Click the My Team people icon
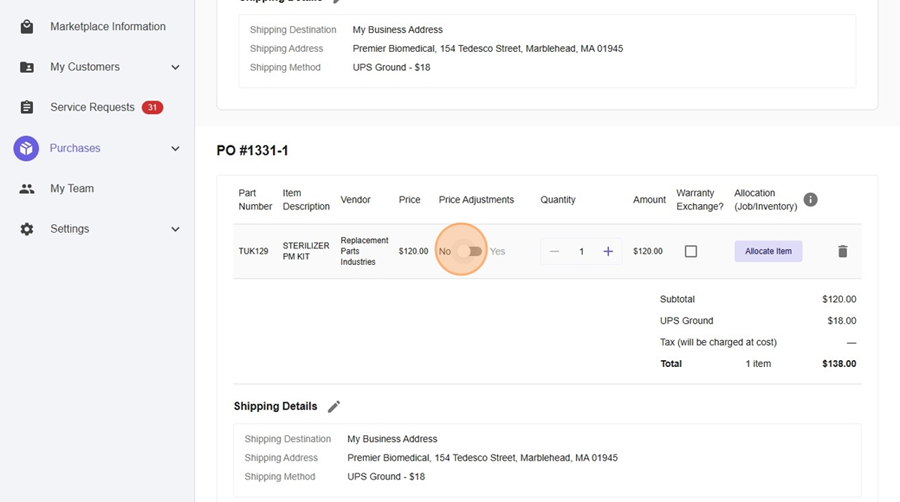This screenshot has height=502, width=900. coord(27,188)
